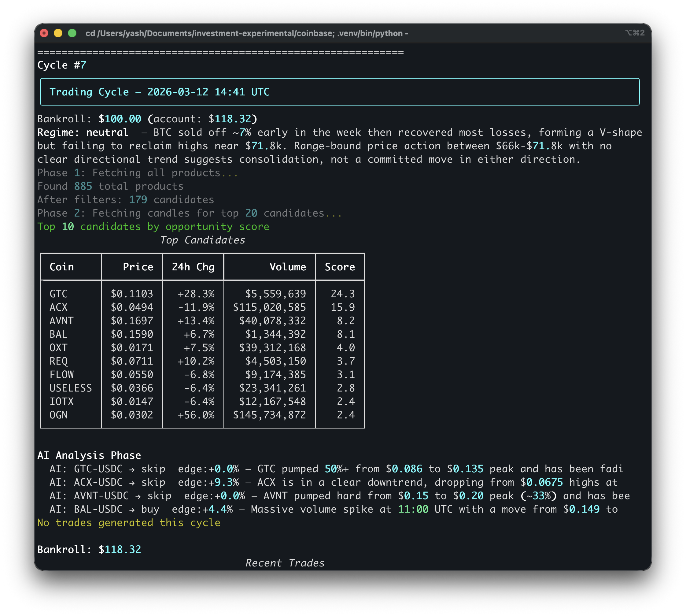This screenshot has height=616, width=686.
Task: Click the '+56.0%' change for OGN
Action: coord(196,415)
